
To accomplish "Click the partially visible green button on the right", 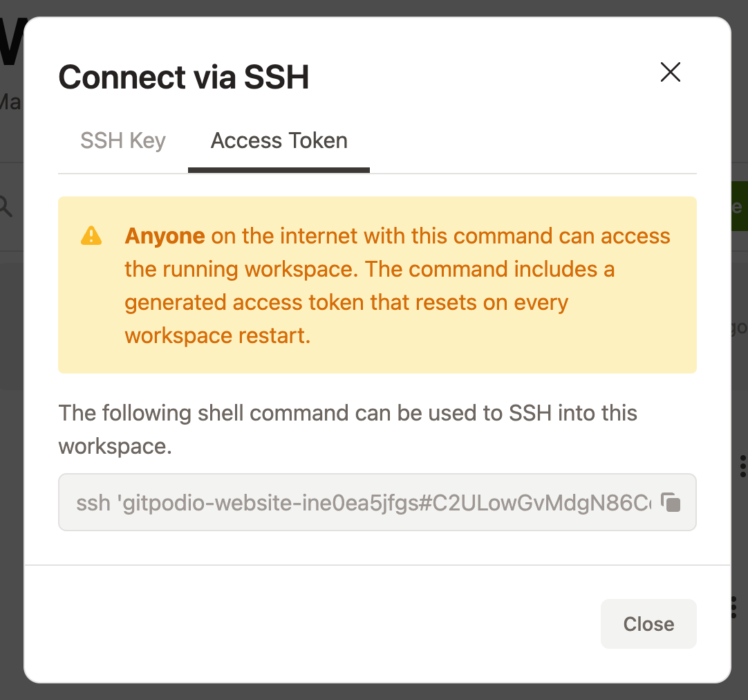I will pyautogui.click(x=741, y=205).
